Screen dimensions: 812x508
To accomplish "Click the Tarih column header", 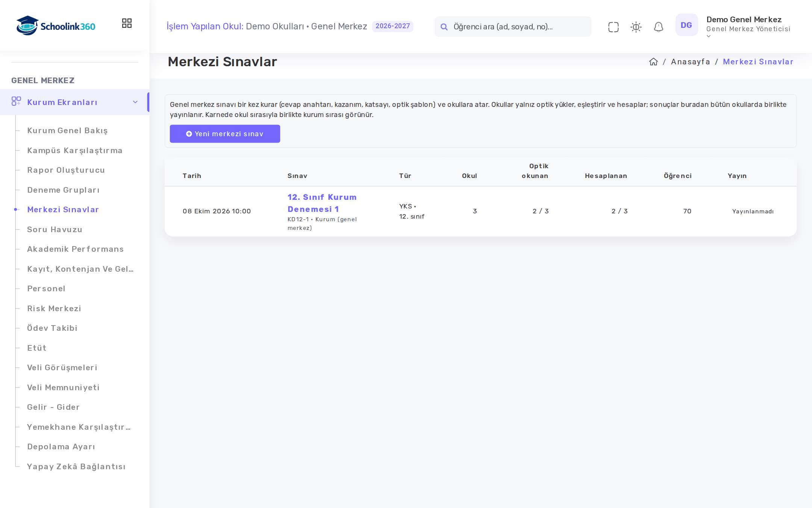I will [192, 176].
